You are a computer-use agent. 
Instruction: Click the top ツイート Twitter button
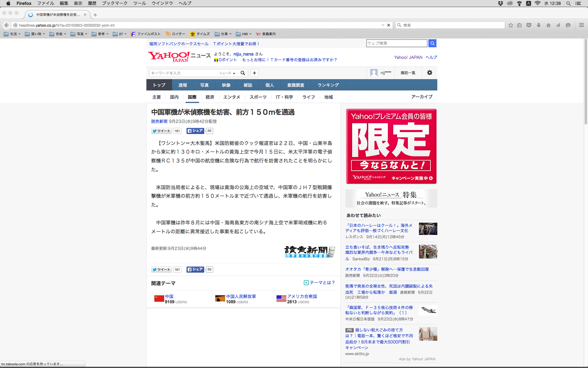pos(162,131)
